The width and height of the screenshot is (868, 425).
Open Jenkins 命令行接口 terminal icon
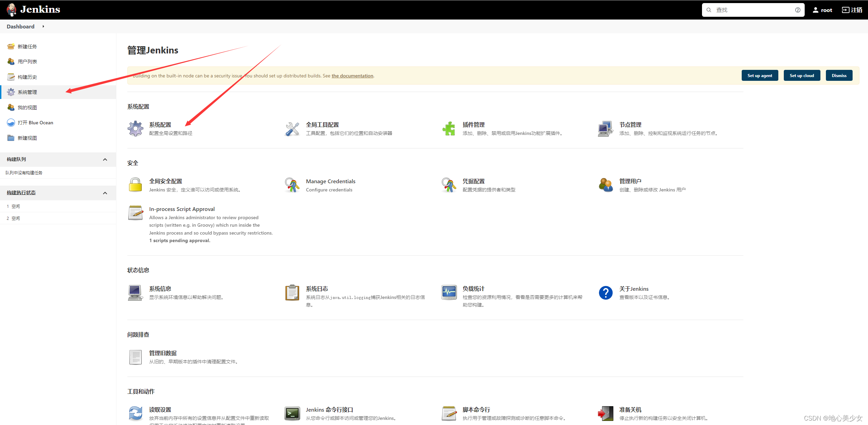coord(292,413)
